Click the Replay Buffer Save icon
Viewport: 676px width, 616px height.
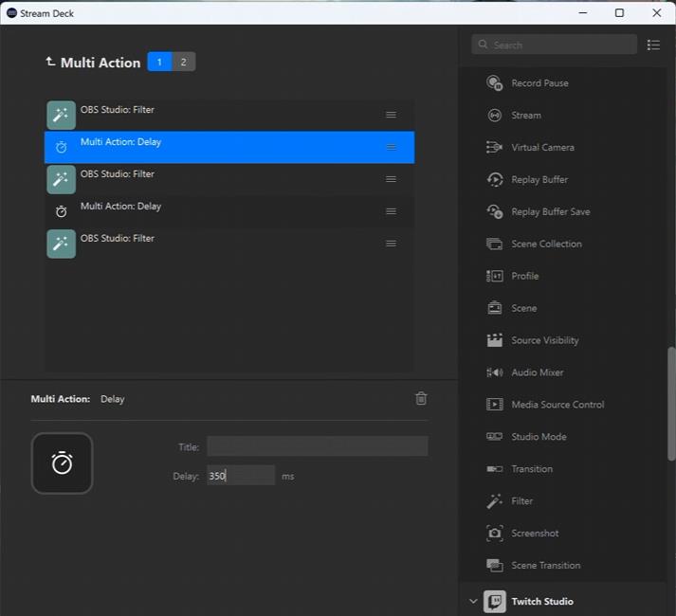495,211
